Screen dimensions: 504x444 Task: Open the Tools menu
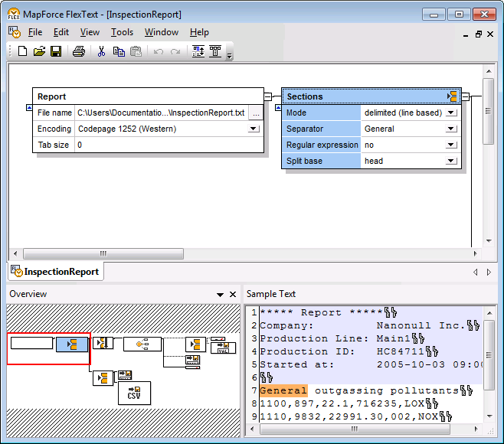[x=122, y=32]
